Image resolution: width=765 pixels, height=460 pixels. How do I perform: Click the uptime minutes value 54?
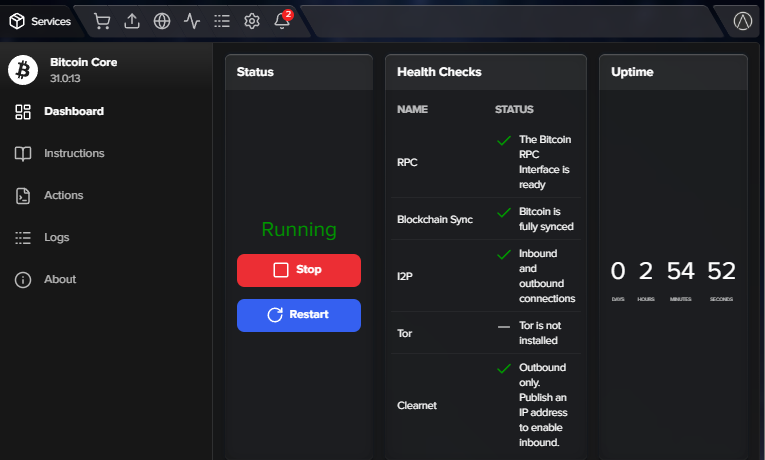coord(681,271)
